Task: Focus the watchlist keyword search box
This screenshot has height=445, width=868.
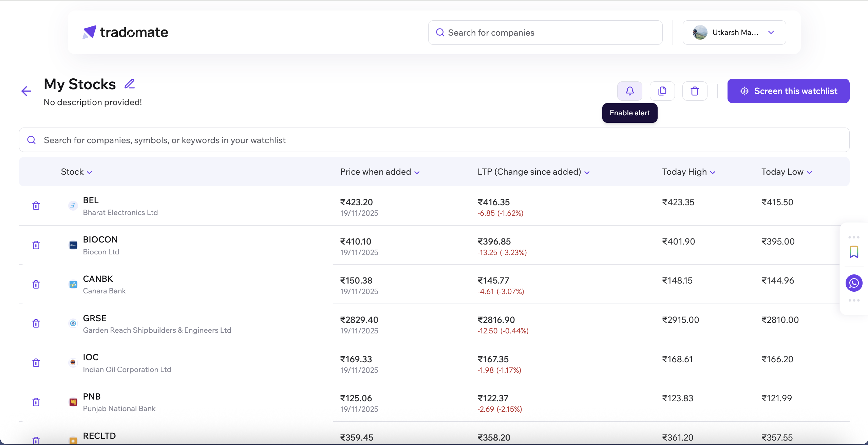Action: [434, 140]
